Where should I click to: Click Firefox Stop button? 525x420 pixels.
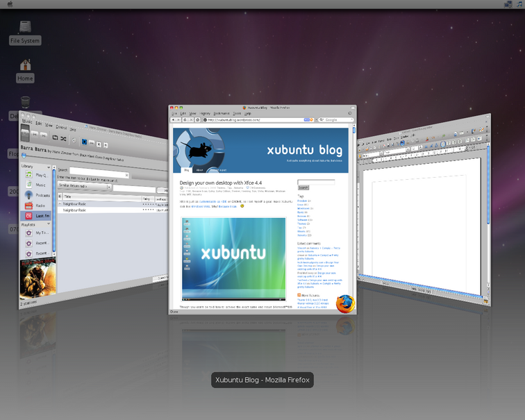point(191,119)
